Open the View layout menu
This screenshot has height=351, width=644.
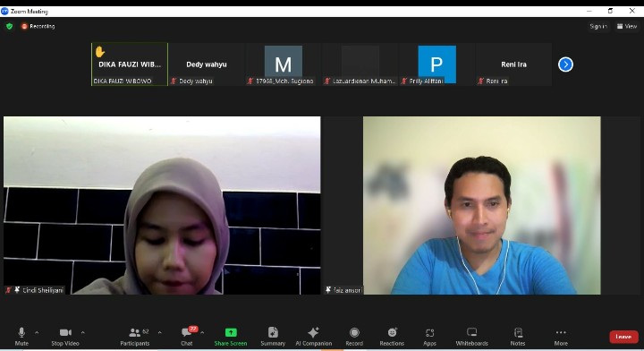tap(627, 26)
